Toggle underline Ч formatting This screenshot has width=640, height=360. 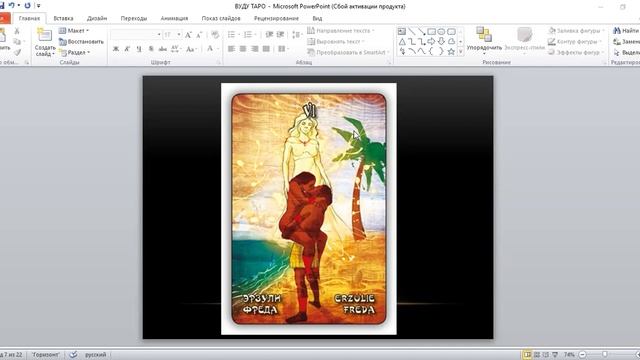coord(139,49)
